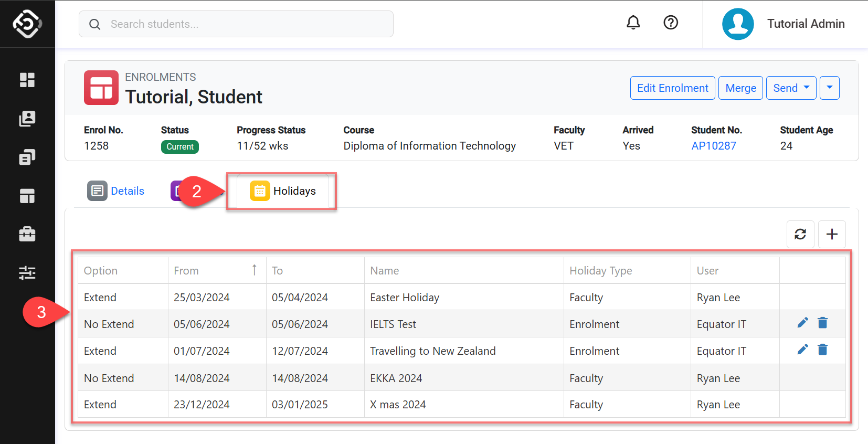Edit the Travelling to New Zealand holiday
This screenshot has width=868, height=444.
(803, 350)
